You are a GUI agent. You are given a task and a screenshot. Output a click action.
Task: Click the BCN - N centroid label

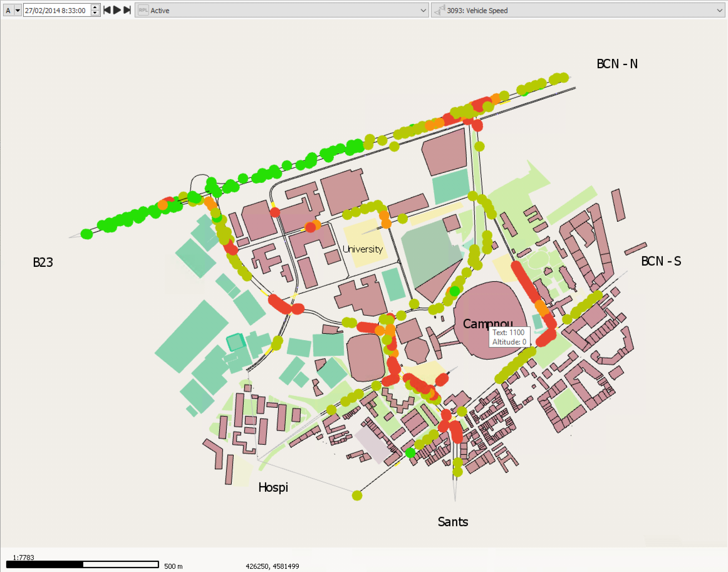click(617, 63)
